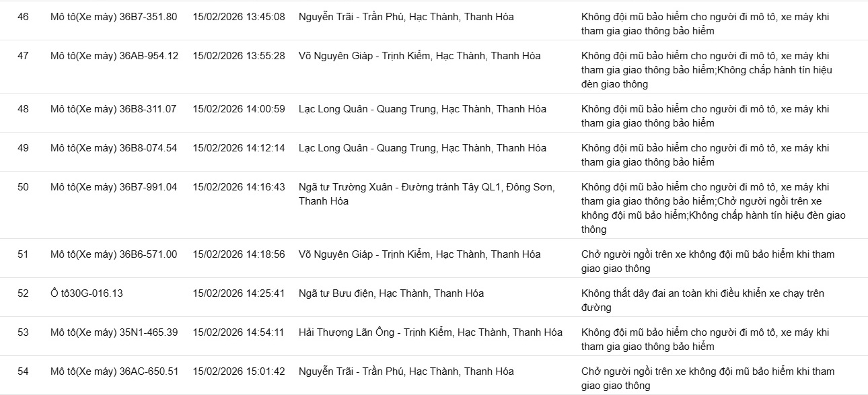Click Ngã tư Bưu điện location
The width and height of the screenshot is (868, 395).
(x=391, y=293)
